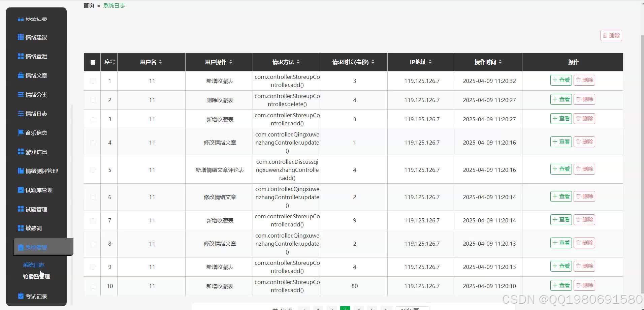Open 情绪测评管理 chart icon
Viewport: 644px width, 310px height.
click(20, 171)
